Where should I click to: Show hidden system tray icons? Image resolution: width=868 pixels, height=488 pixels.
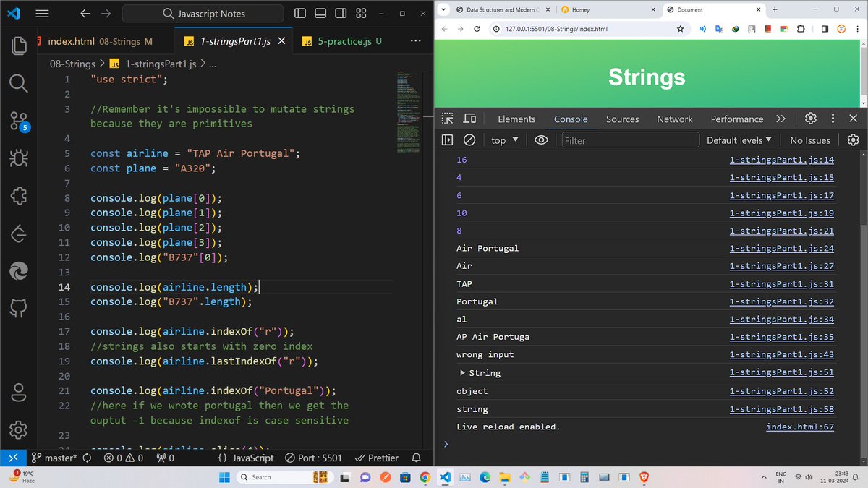(764, 476)
